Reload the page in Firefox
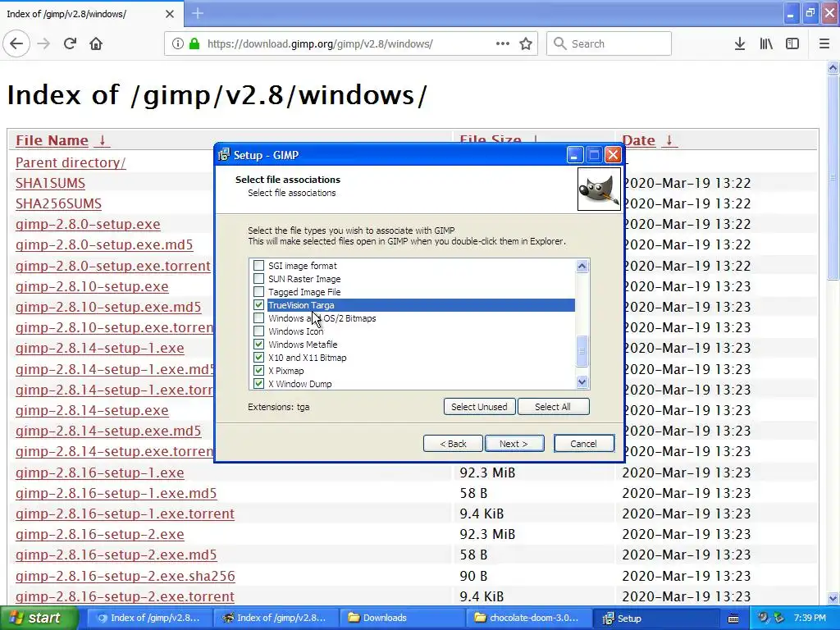 70,44
